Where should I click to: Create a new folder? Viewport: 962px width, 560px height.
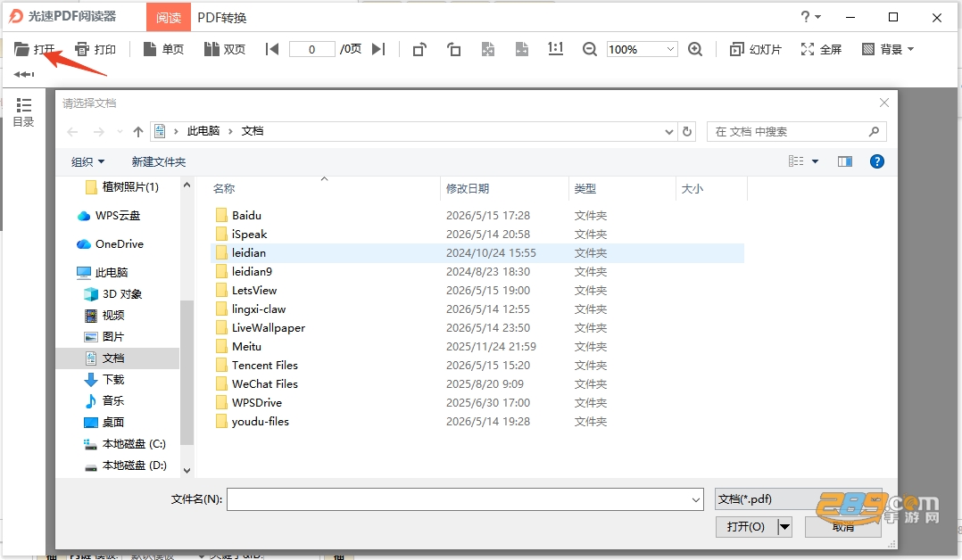(x=158, y=162)
